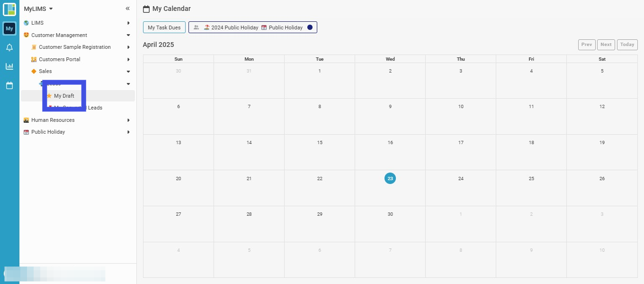Collapse the navigation panel with double chevron

(x=127, y=9)
